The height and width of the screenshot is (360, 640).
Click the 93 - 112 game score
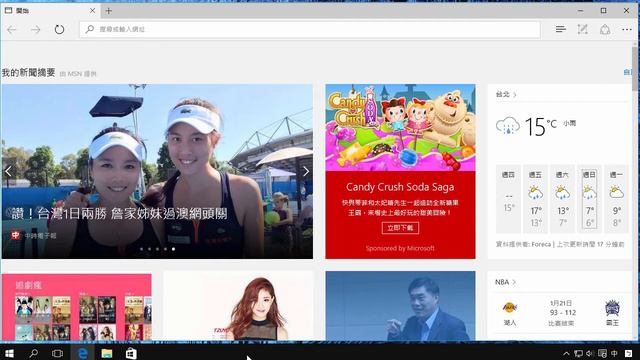(x=563, y=313)
